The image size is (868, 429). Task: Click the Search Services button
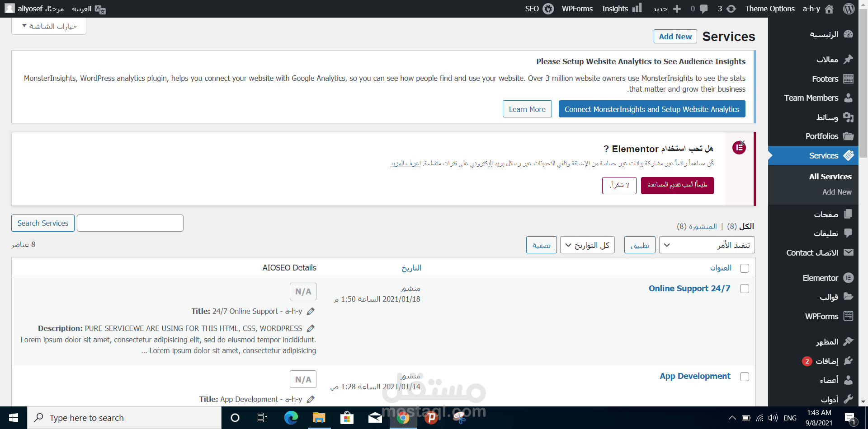[43, 223]
